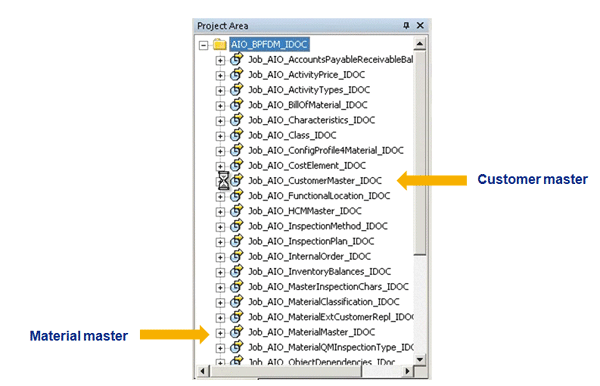The height and width of the screenshot is (386, 600).
Task: Expand the Job_AIO_InternalOrder_IDOC node
Action: click(220, 257)
